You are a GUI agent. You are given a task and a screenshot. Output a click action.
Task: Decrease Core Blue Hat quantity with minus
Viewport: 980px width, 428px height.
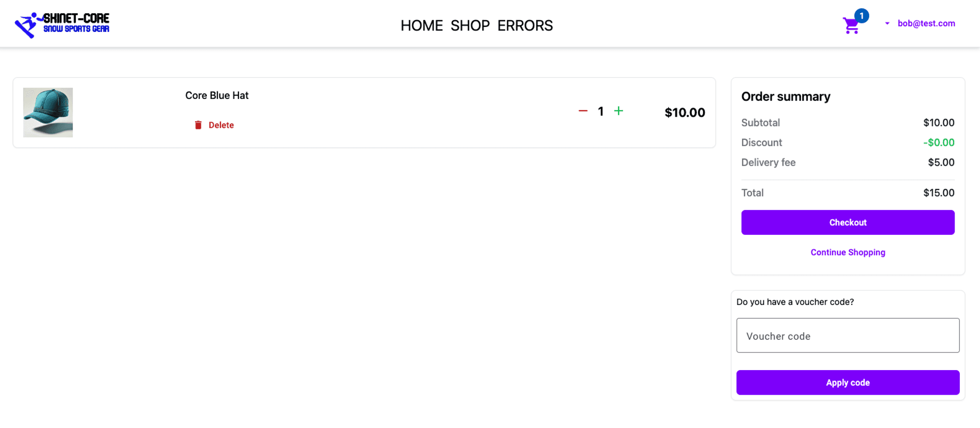(x=583, y=111)
